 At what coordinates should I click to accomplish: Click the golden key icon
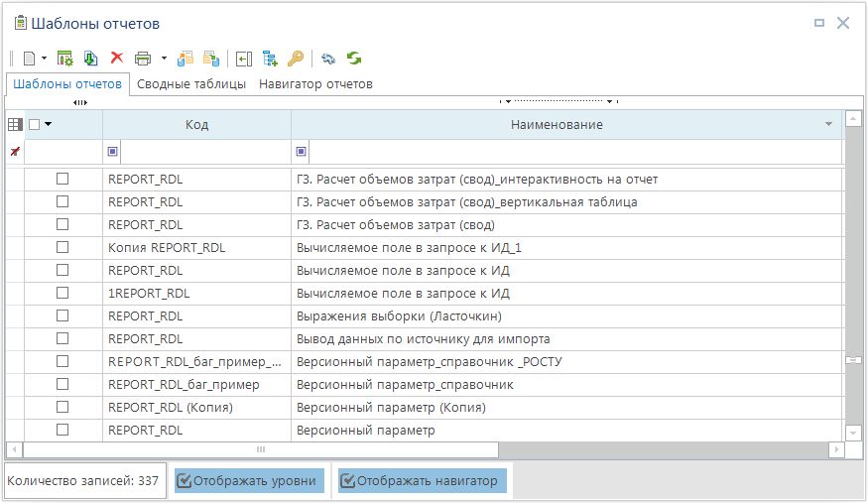point(295,59)
